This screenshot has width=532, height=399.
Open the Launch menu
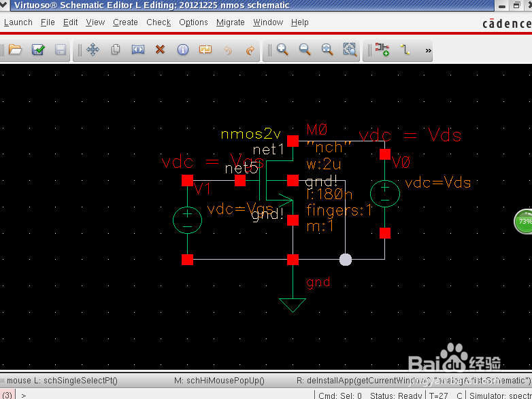click(18, 22)
